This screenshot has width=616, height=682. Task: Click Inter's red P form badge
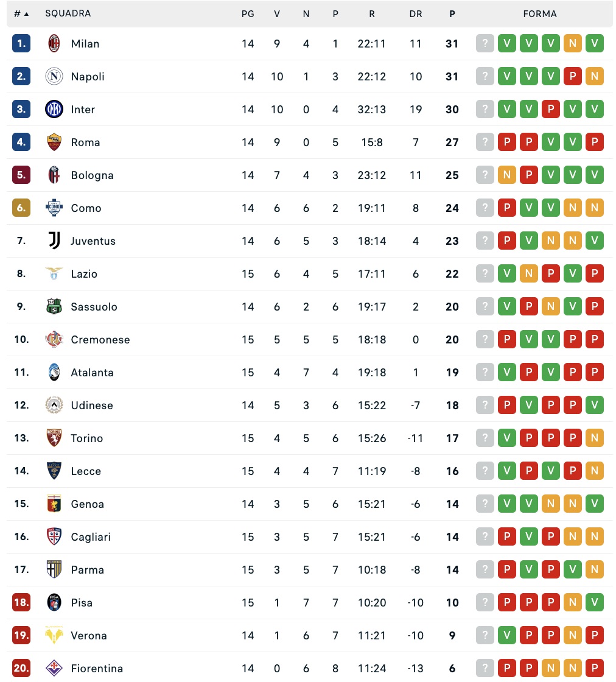click(551, 110)
